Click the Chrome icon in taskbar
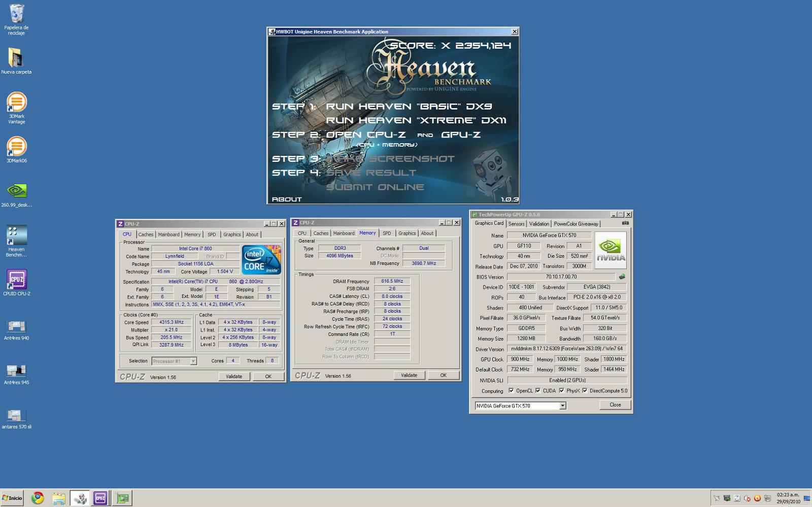 [x=38, y=498]
